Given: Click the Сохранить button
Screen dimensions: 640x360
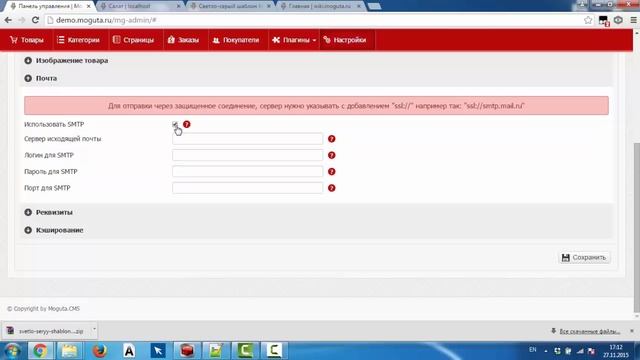Looking at the screenshot, I should pos(584,258).
